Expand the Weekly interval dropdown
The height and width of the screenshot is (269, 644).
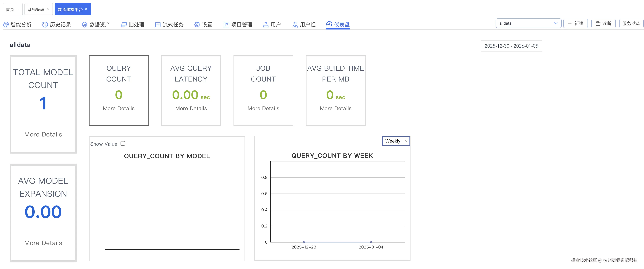[x=396, y=141]
